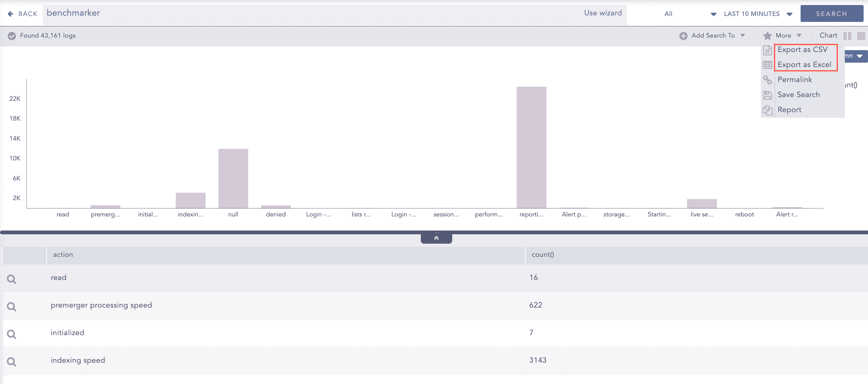
Task: Click the Use wizard link
Action: [x=602, y=13]
